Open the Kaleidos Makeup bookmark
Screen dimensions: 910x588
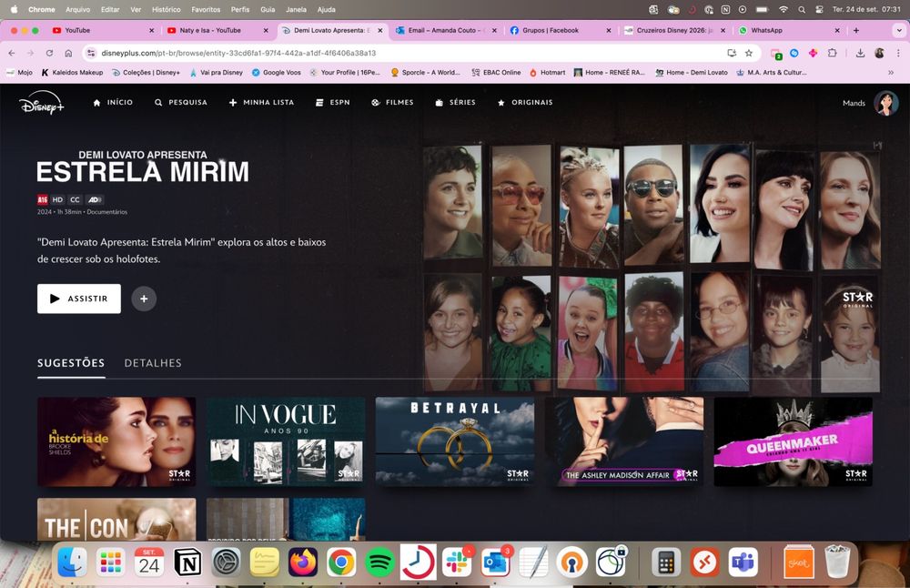tap(72, 73)
